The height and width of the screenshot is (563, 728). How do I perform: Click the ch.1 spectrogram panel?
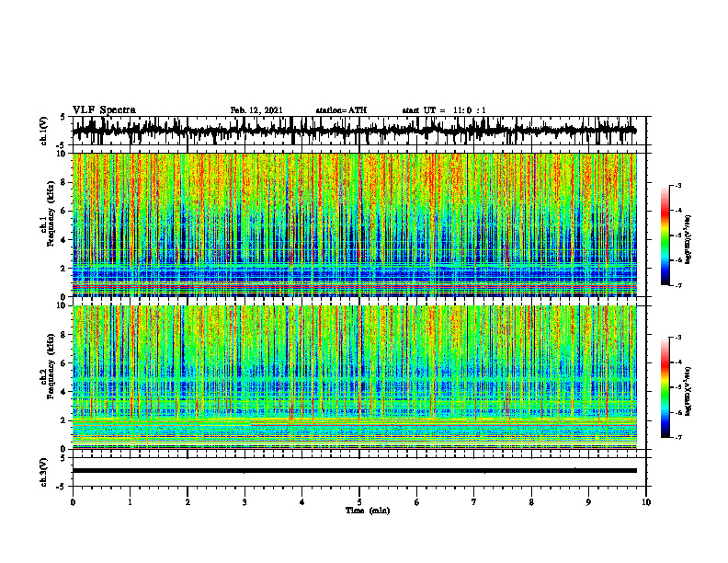[x=354, y=224]
